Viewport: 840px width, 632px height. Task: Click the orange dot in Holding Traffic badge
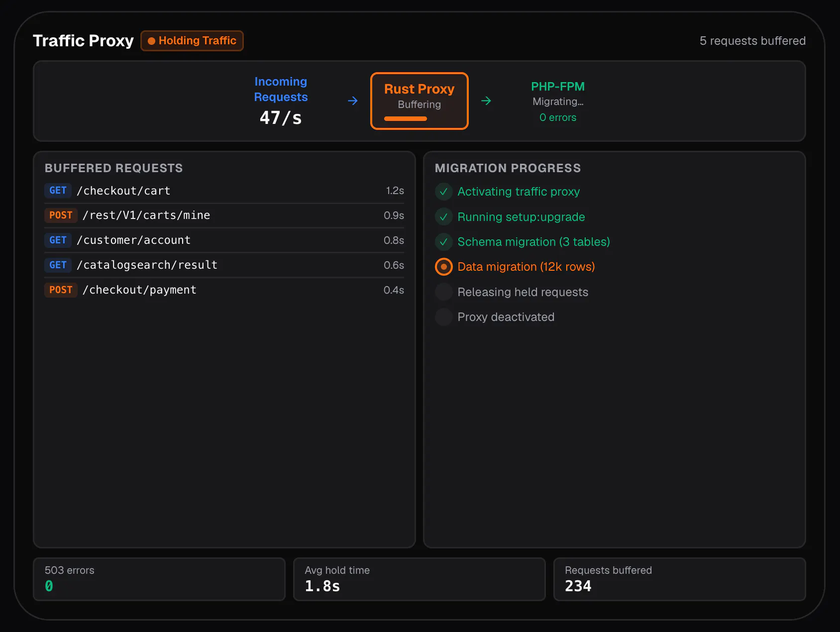pyautogui.click(x=151, y=41)
